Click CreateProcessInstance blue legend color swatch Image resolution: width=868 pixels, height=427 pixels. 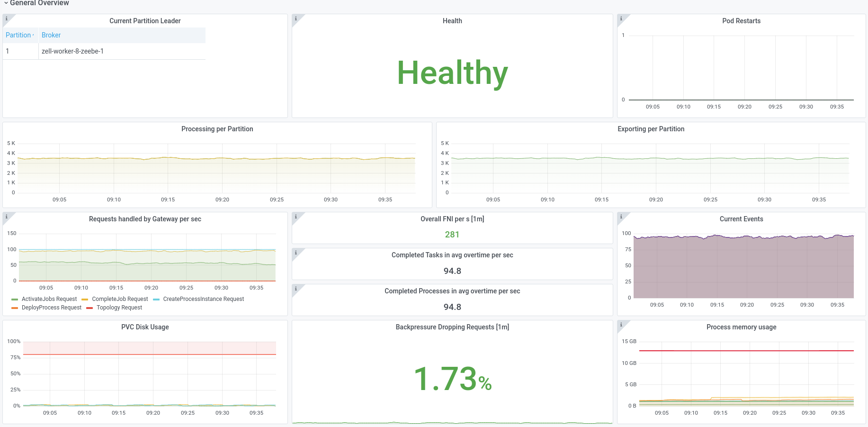(x=156, y=300)
